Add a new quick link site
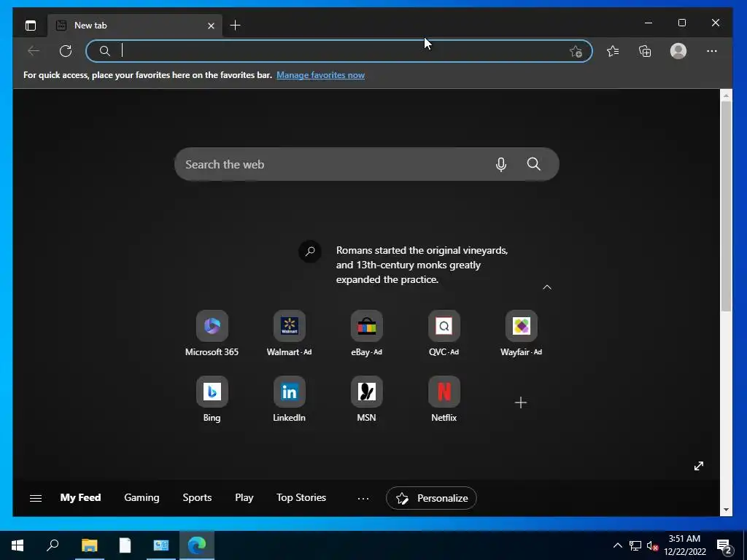Screen dimensions: 747x560 (521, 402)
